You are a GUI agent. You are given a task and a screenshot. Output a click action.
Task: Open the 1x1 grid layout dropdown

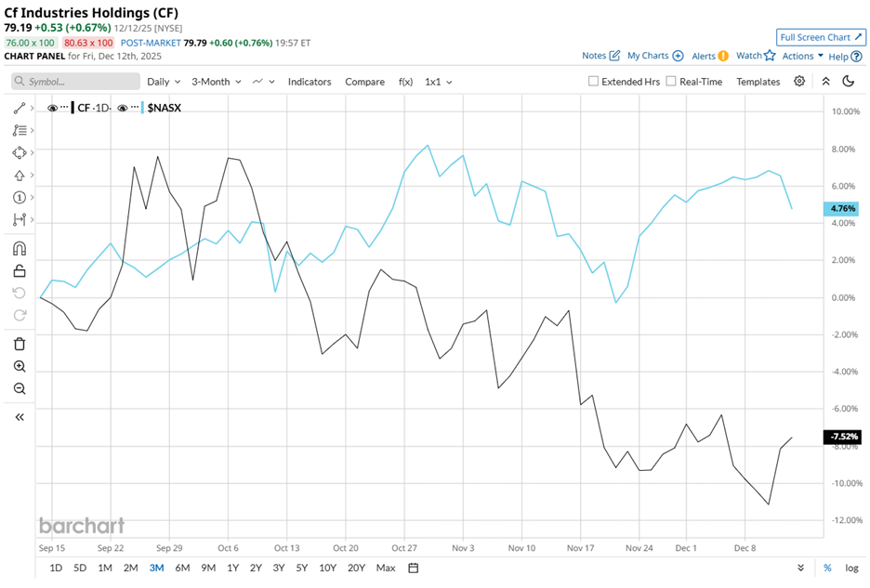(x=439, y=82)
